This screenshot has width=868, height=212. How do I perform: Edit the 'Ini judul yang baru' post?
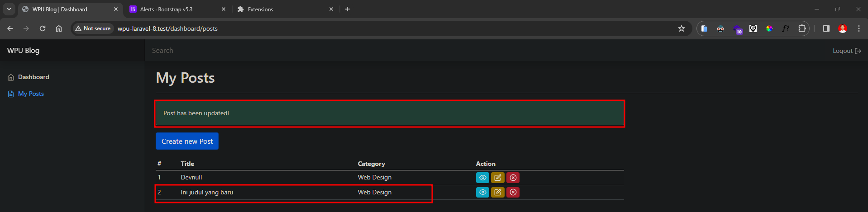pyautogui.click(x=497, y=192)
